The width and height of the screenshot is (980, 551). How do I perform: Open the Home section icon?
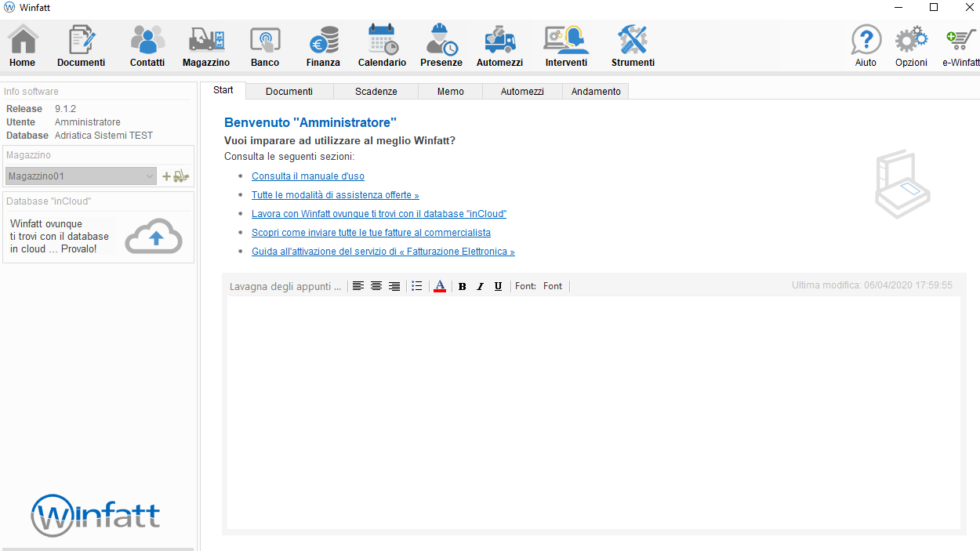coord(23,45)
